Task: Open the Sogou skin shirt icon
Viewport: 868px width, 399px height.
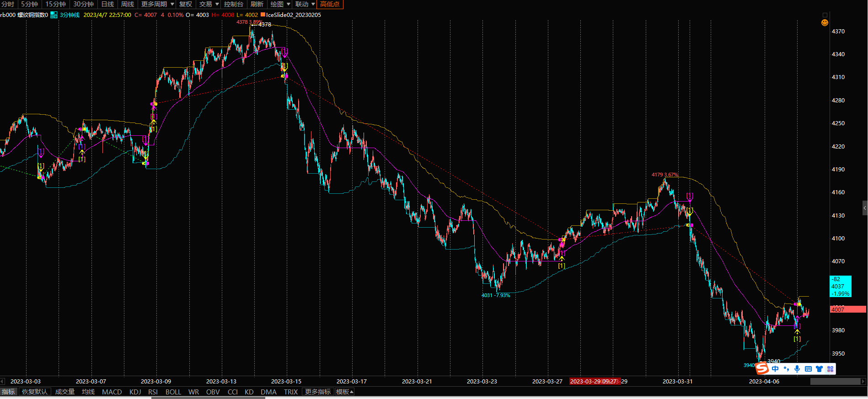Action: tap(819, 369)
